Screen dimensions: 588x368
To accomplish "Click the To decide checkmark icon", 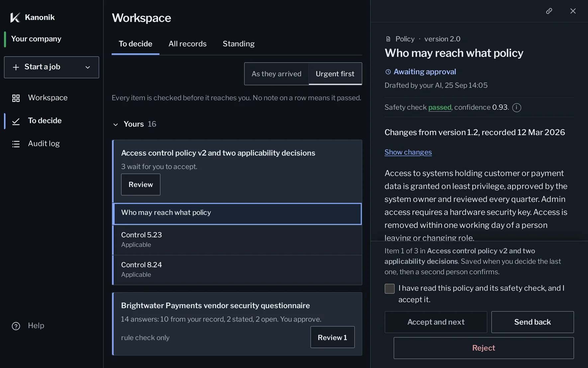I will [16, 121].
